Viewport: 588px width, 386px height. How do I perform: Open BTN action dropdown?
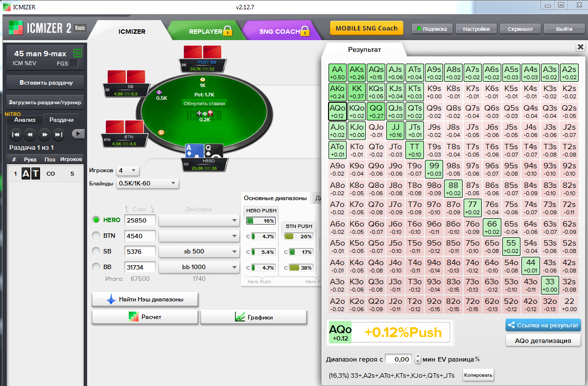[x=199, y=236]
